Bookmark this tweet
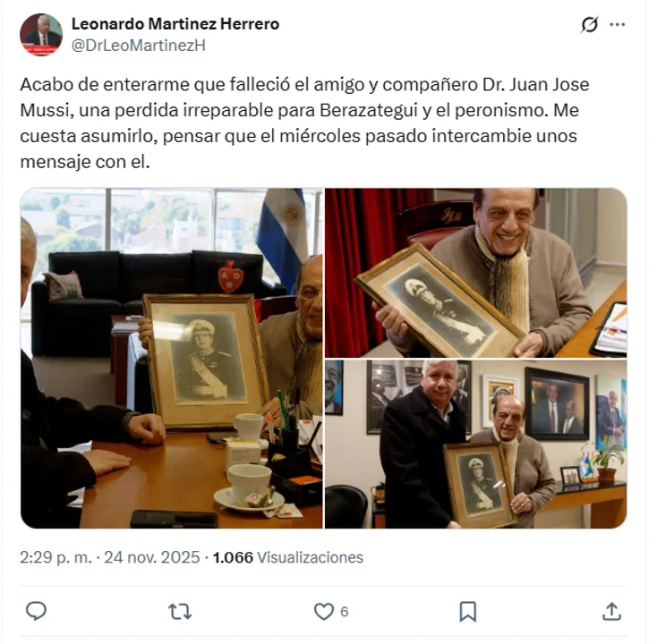This screenshot has height=644, width=657. coord(467,612)
